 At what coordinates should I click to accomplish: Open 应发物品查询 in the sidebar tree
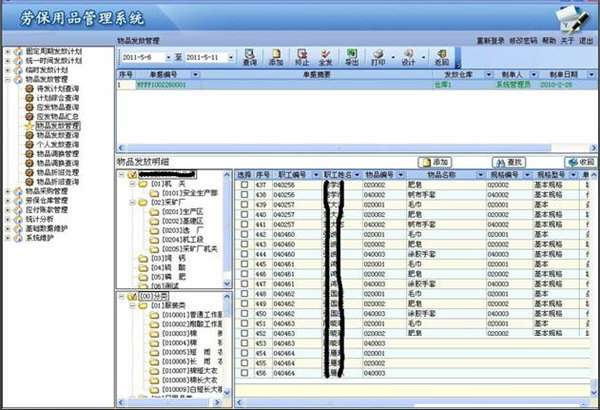click(x=57, y=107)
